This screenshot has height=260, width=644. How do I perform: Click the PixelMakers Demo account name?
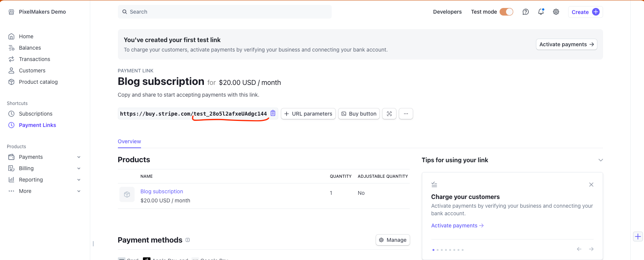click(x=42, y=12)
